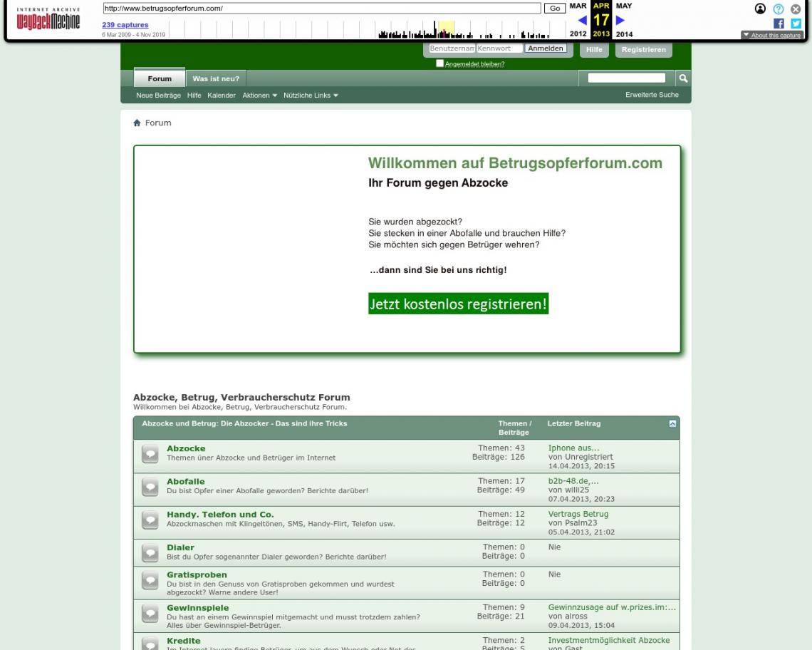Open the Kalender menu item
This screenshot has height=650, width=812.
click(222, 96)
